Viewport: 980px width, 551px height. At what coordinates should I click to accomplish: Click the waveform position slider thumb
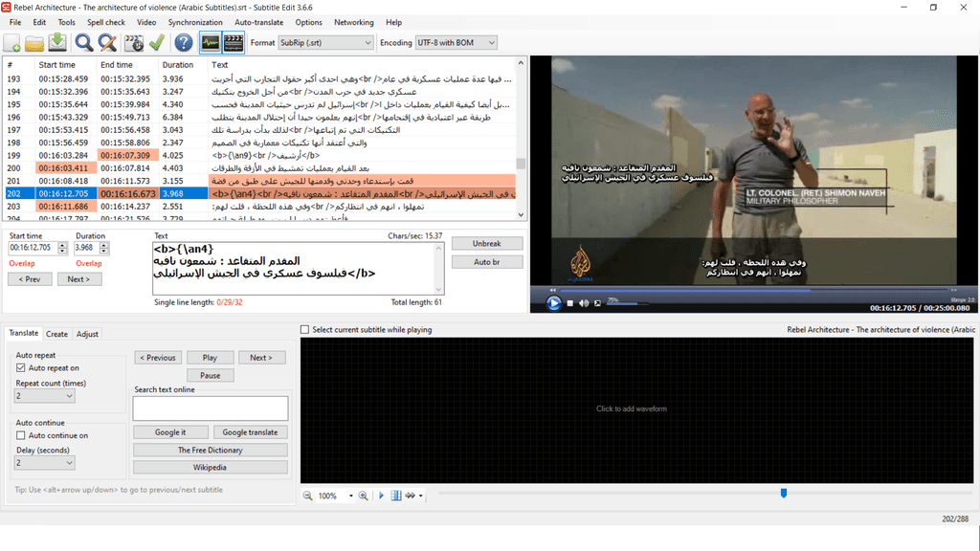point(783,494)
